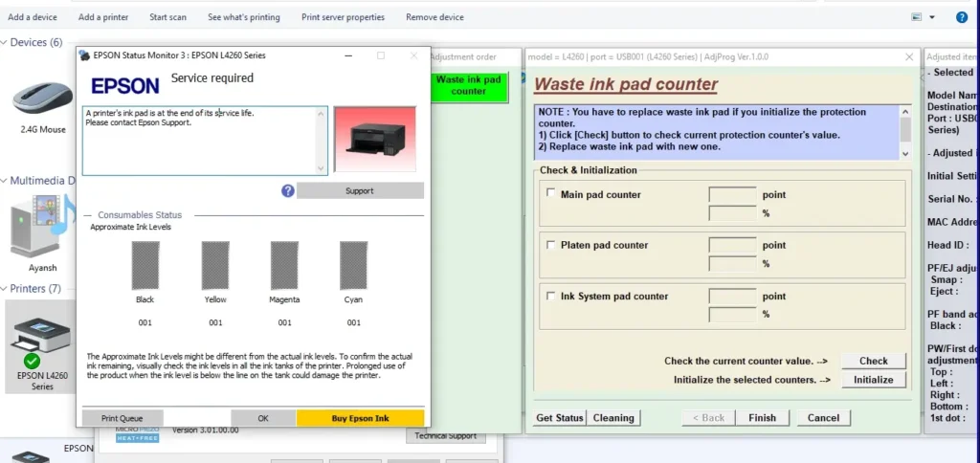Click the Platen pad counter point field

click(x=732, y=246)
